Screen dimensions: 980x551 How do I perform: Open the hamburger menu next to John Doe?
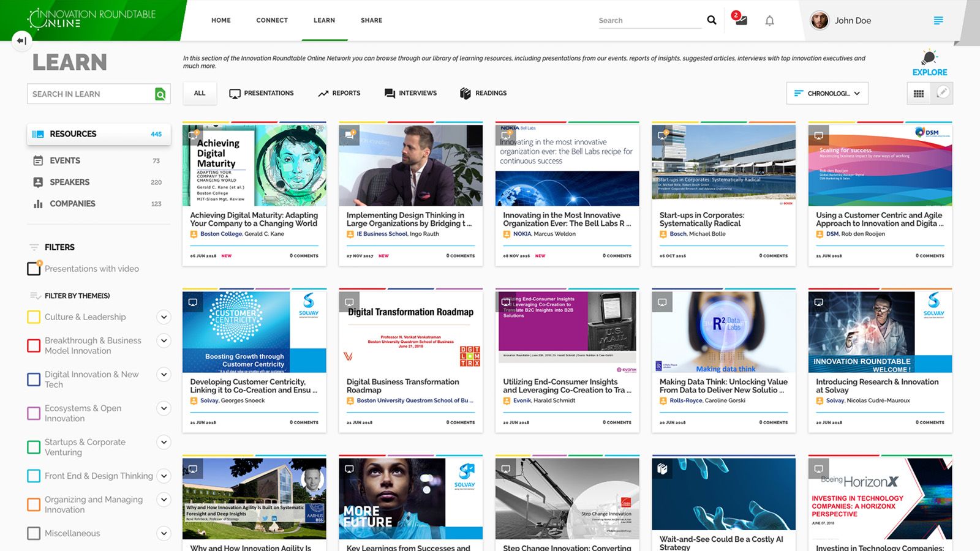click(x=938, y=21)
